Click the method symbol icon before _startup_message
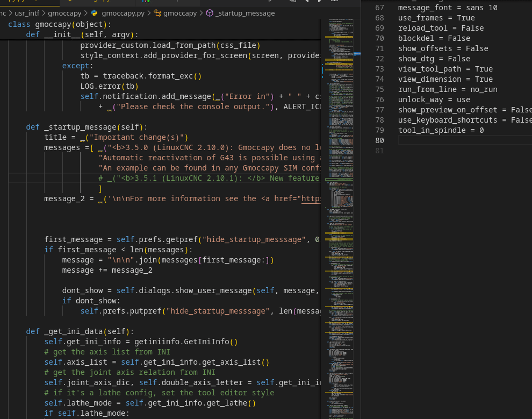The width and height of the screenshot is (532, 419). point(210,13)
